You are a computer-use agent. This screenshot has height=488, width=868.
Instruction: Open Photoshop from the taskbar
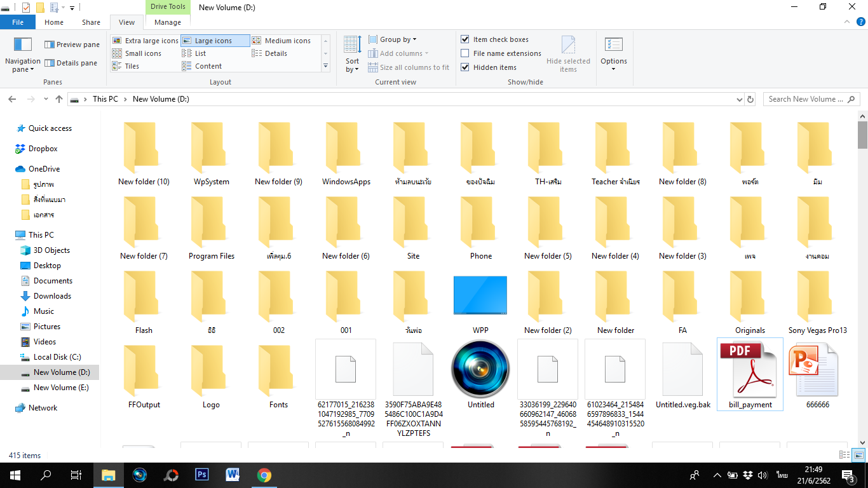(x=202, y=475)
